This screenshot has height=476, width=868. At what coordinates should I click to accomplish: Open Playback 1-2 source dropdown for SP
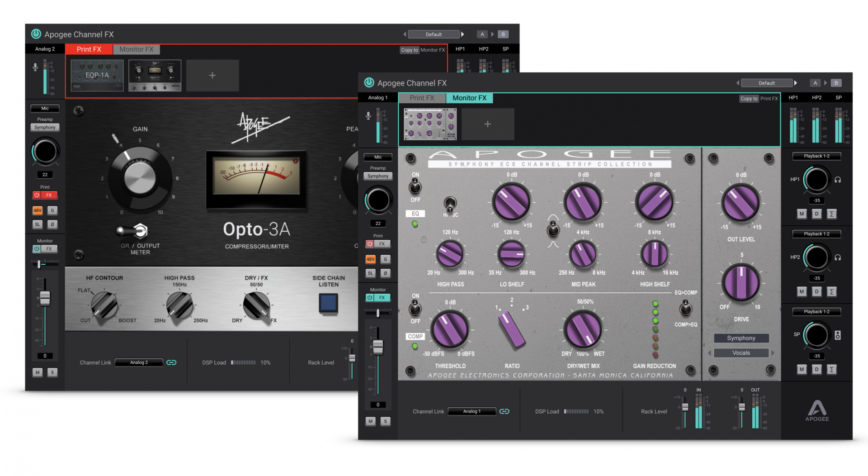click(816, 312)
